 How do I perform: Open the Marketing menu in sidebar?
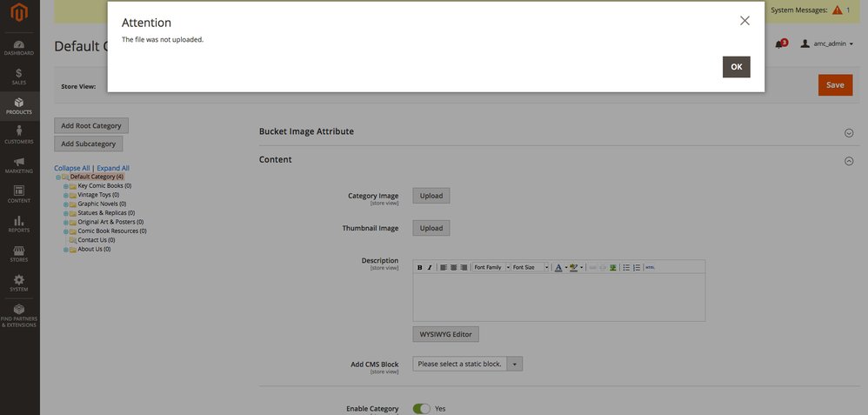coord(19,165)
